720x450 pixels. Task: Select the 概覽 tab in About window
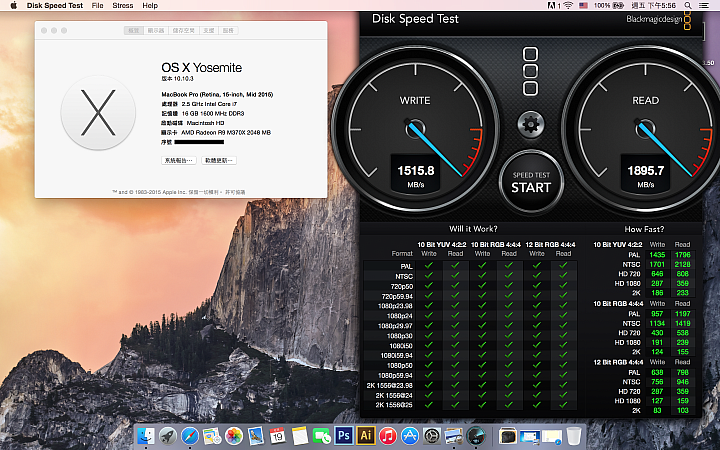pyautogui.click(x=133, y=30)
